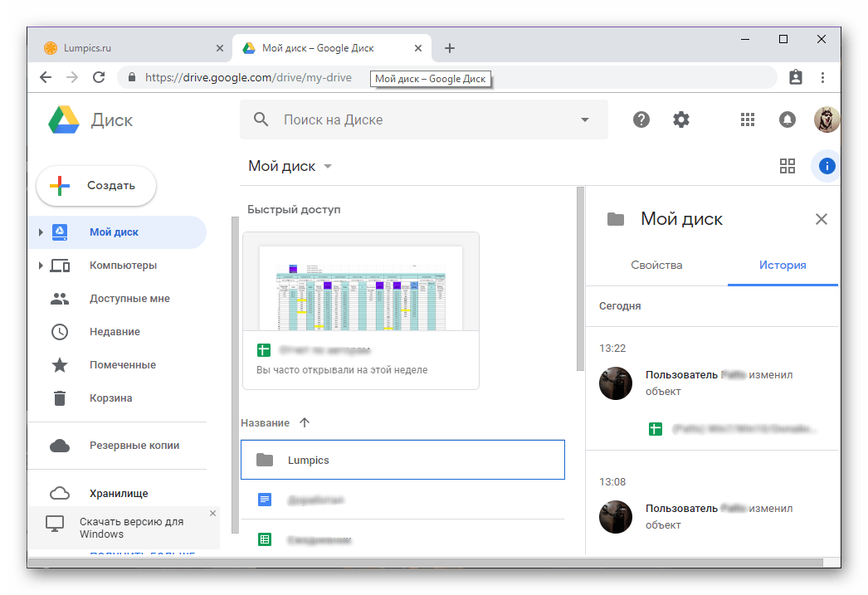Open Доступные мне shared section
The width and height of the screenshot is (868, 595).
(x=129, y=299)
